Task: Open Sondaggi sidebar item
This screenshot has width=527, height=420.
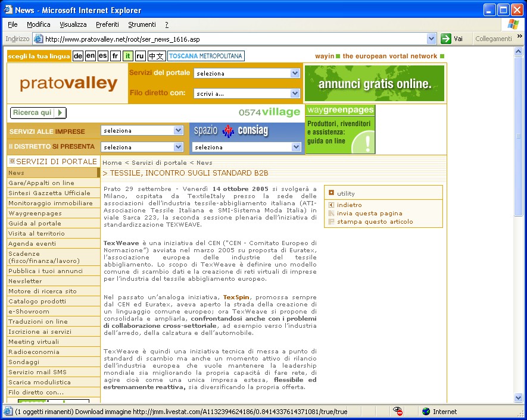Action: point(53,362)
